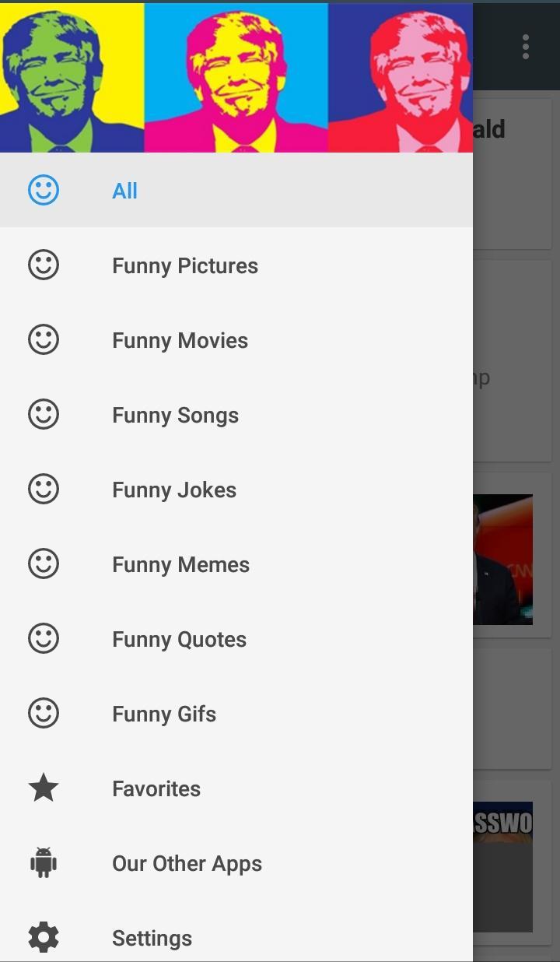Open the Funny Gifs category
This screenshot has height=962, width=560.
point(236,713)
